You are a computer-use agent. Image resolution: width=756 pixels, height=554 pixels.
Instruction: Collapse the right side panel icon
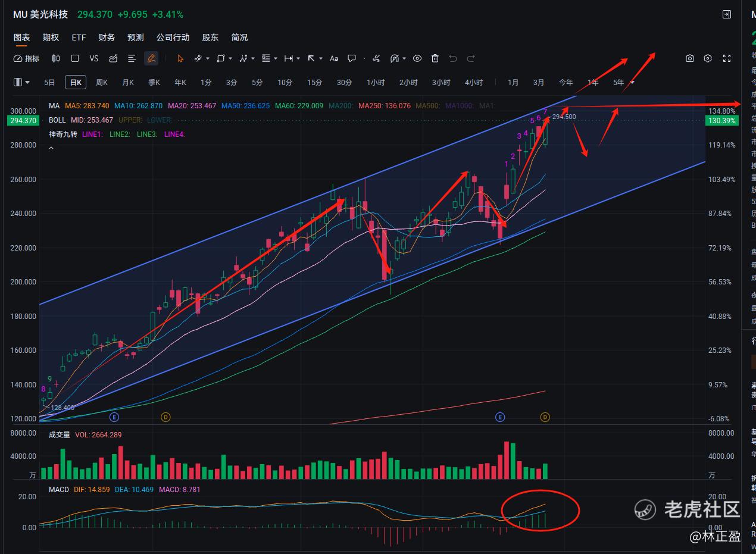tap(727, 14)
